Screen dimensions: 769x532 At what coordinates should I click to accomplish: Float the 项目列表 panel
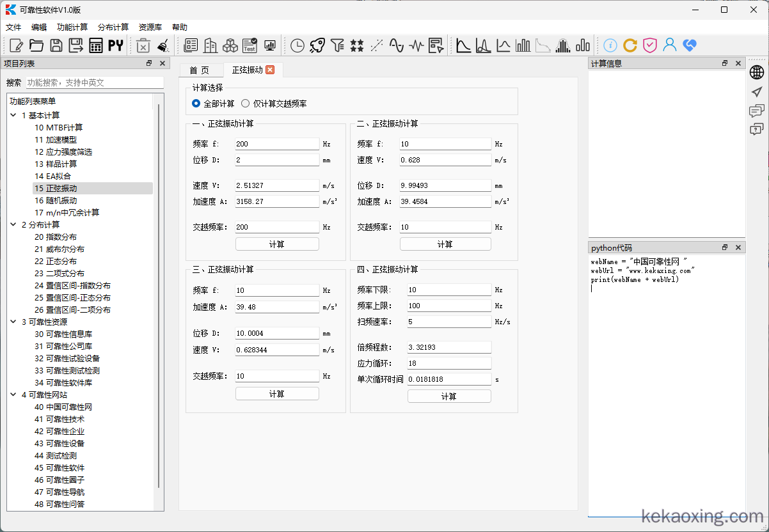(x=149, y=63)
